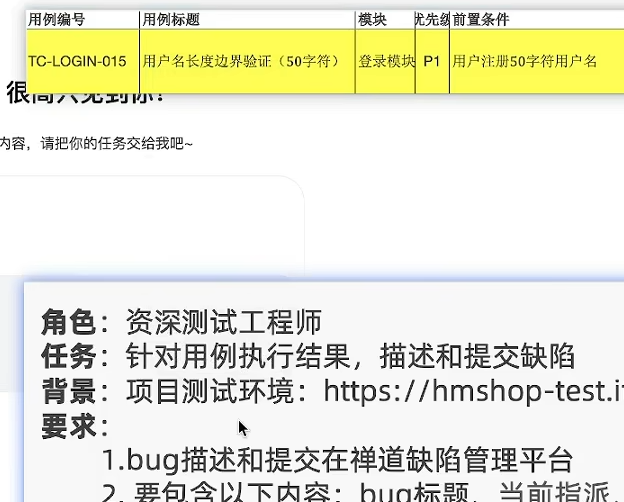Click the https://hmshop-test URL text
Screen dimensions: 624x502
[x=474, y=391]
